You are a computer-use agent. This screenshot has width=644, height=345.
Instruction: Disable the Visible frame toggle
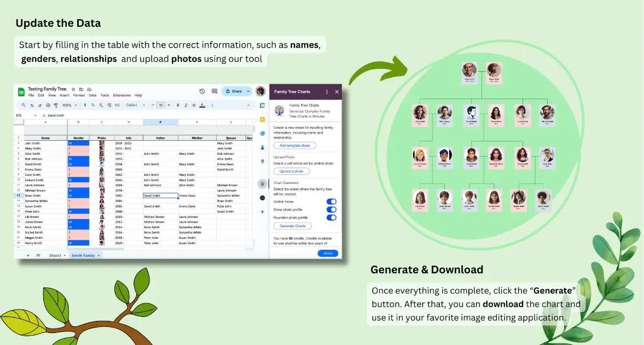pos(331,201)
